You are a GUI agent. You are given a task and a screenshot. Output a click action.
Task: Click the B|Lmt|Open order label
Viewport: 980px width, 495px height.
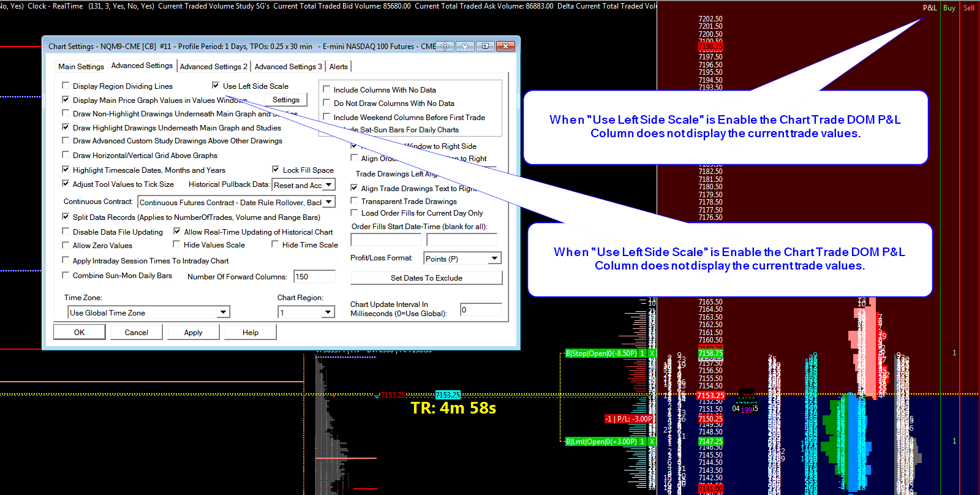(x=601, y=442)
